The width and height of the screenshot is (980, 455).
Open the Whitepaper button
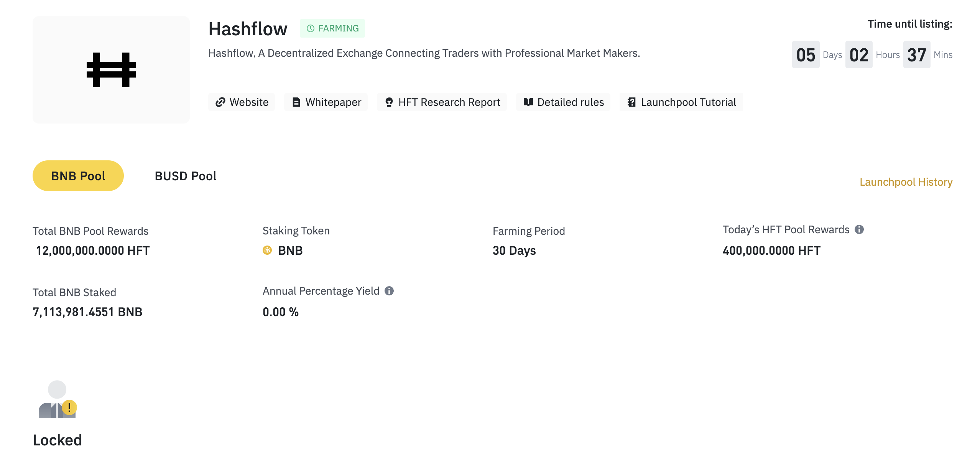coord(326,102)
